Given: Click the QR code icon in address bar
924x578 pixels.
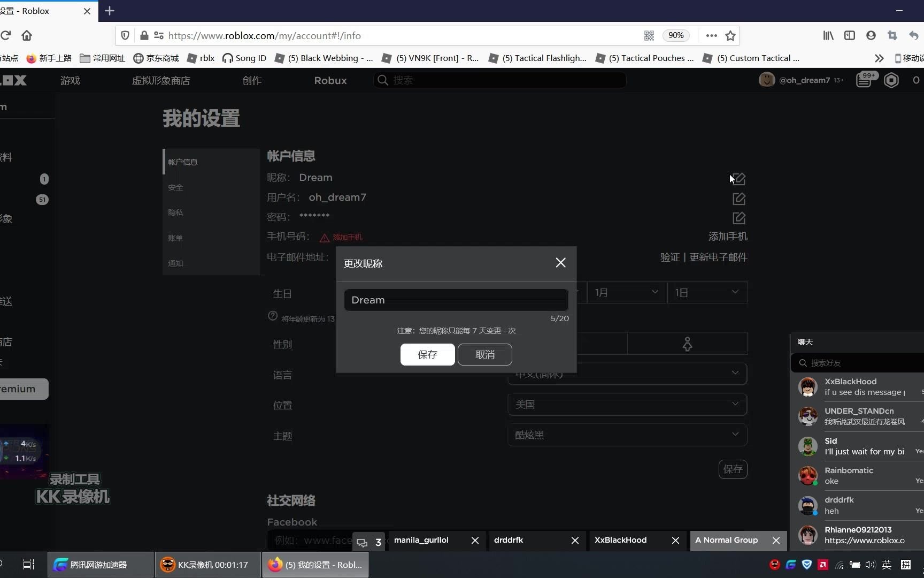Looking at the screenshot, I should pyautogui.click(x=649, y=35).
